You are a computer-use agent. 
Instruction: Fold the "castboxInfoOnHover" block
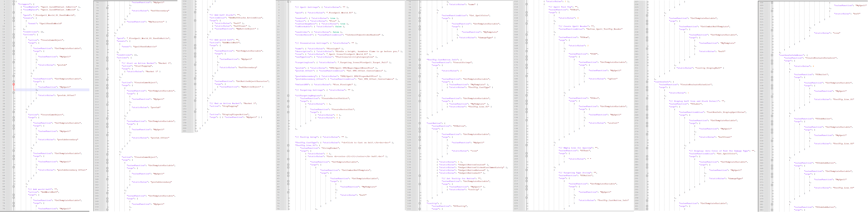772,55
